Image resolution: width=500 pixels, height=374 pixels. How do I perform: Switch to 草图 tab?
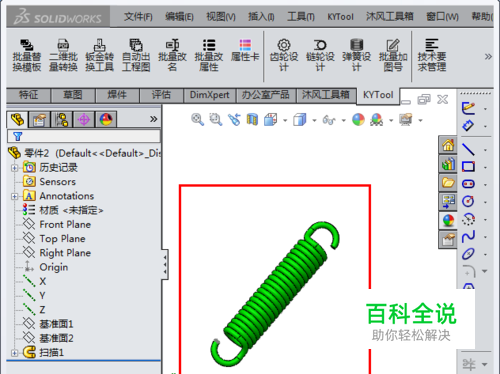click(x=73, y=95)
